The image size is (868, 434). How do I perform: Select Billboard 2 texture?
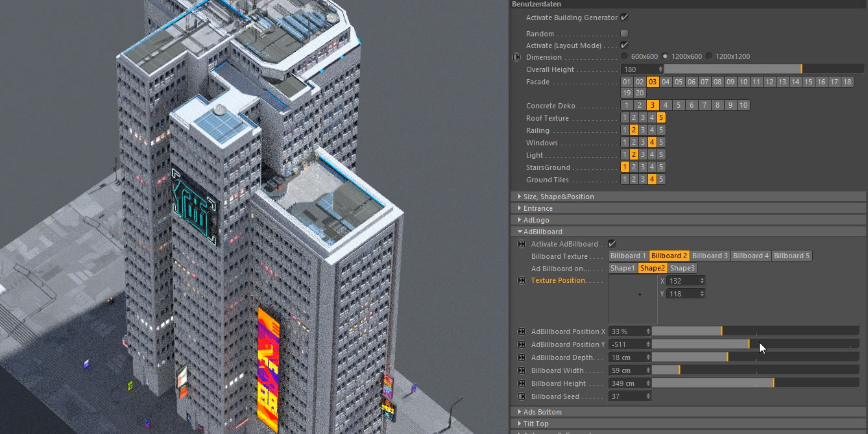[x=669, y=256]
